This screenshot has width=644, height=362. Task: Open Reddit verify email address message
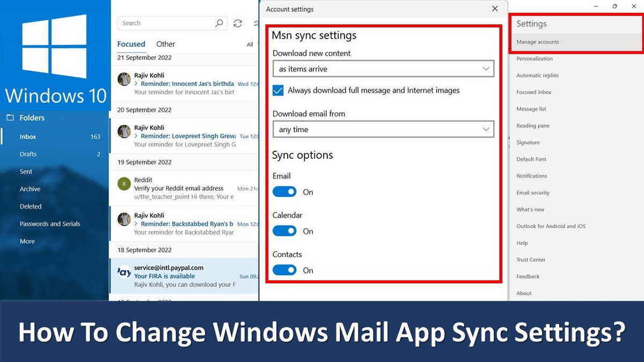click(184, 188)
